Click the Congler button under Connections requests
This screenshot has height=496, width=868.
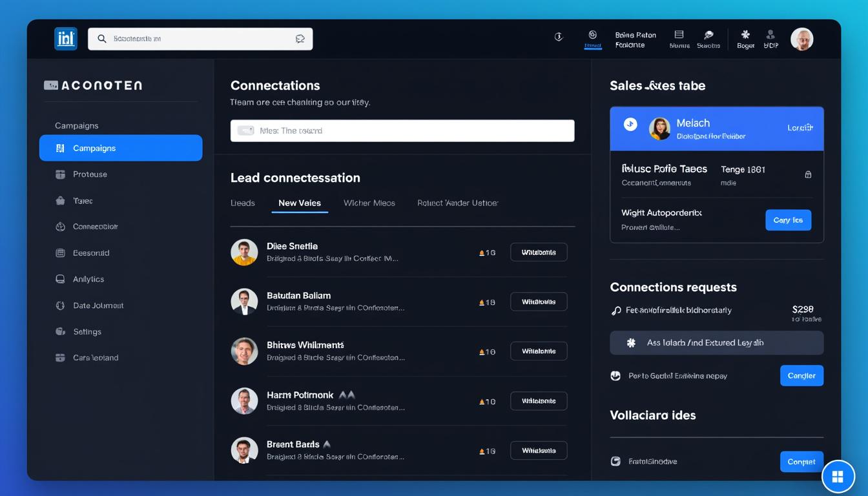click(x=801, y=375)
